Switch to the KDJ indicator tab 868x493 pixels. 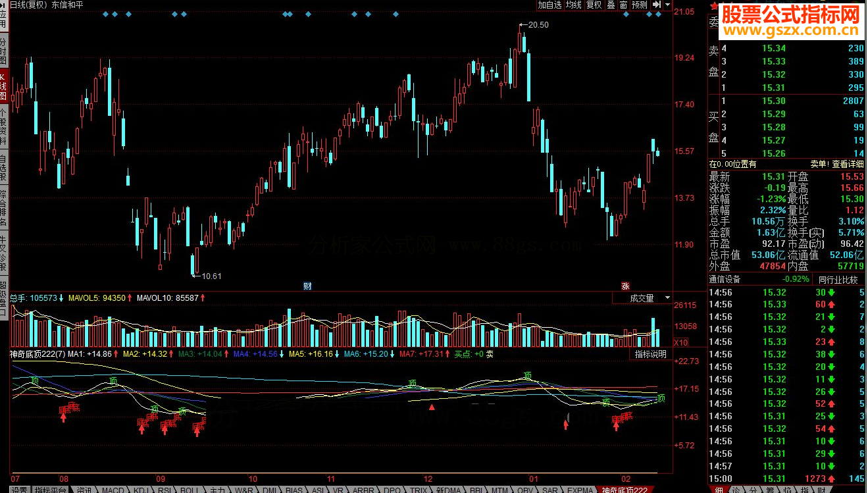click(140, 489)
